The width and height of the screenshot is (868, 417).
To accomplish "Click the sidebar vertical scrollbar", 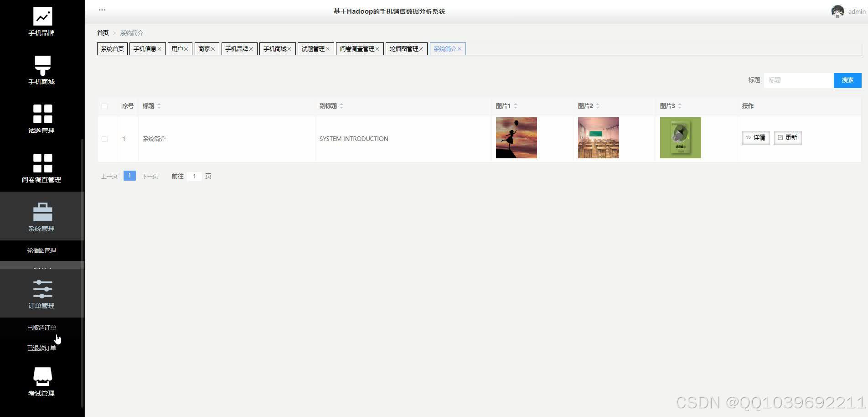I will (82, 273).
